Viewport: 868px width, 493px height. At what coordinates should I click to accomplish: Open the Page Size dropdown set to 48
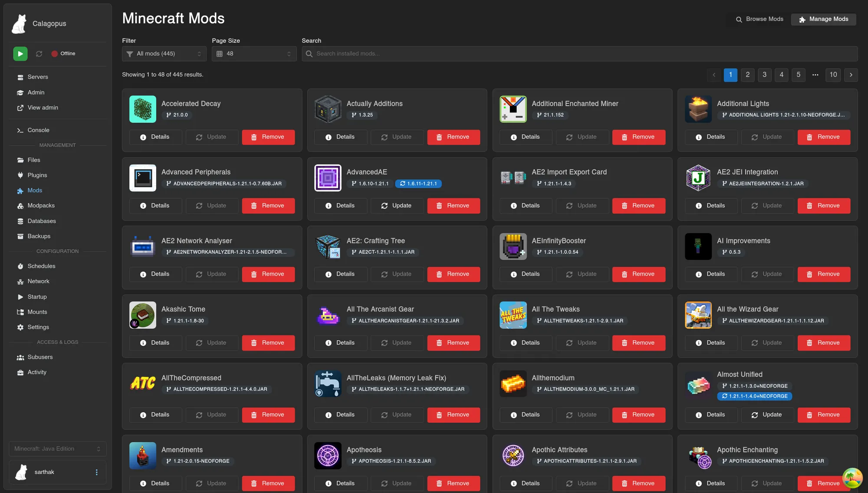(x=254, y=54)
